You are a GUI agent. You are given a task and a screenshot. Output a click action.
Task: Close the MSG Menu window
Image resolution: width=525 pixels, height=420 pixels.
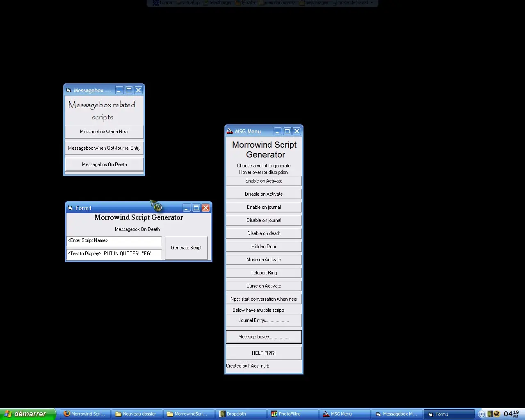pos(297,131)
